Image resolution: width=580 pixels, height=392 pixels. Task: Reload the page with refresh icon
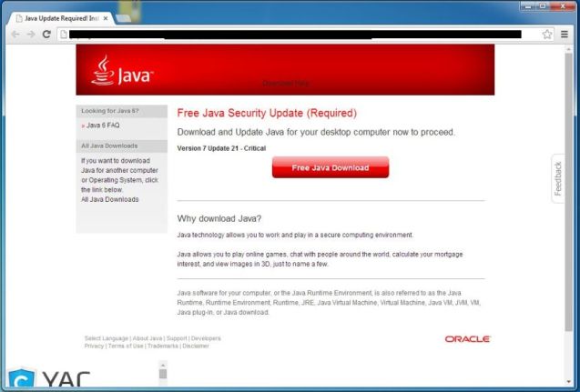[46, 35]
